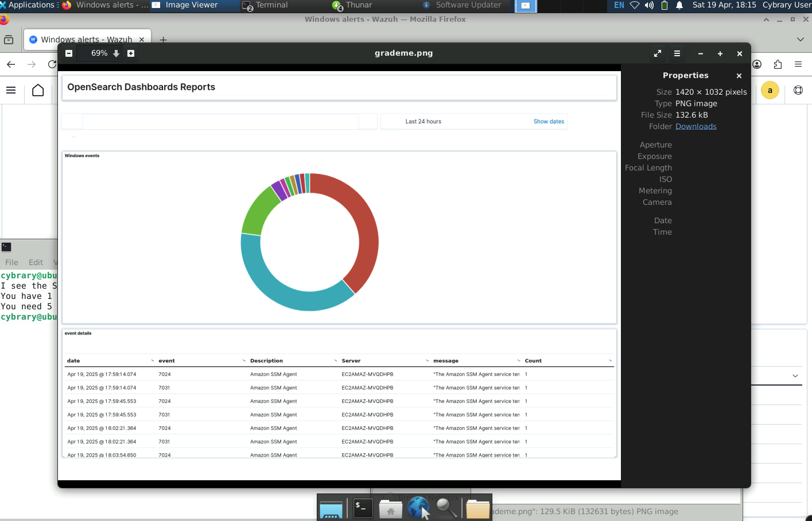Viewport: 812px width, 521px height.
Task: Zoom out using the minus icon
Action: [69, 53]
